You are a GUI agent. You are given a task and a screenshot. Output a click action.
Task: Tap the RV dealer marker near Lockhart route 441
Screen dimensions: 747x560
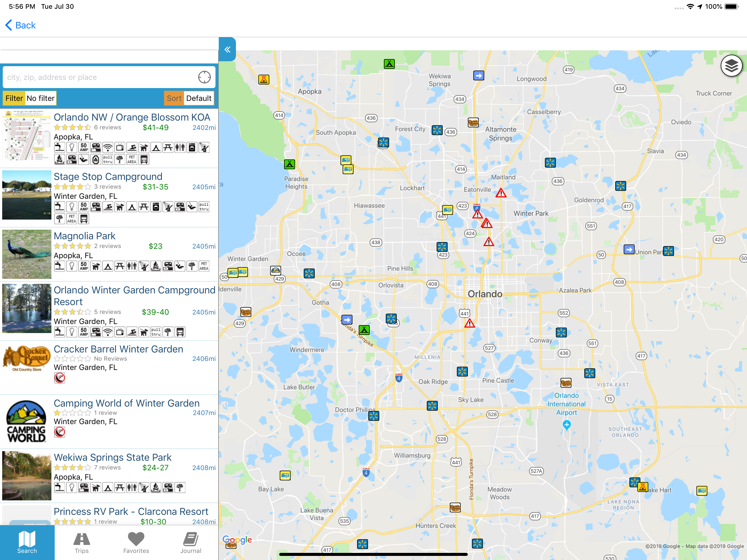[447, 210]
